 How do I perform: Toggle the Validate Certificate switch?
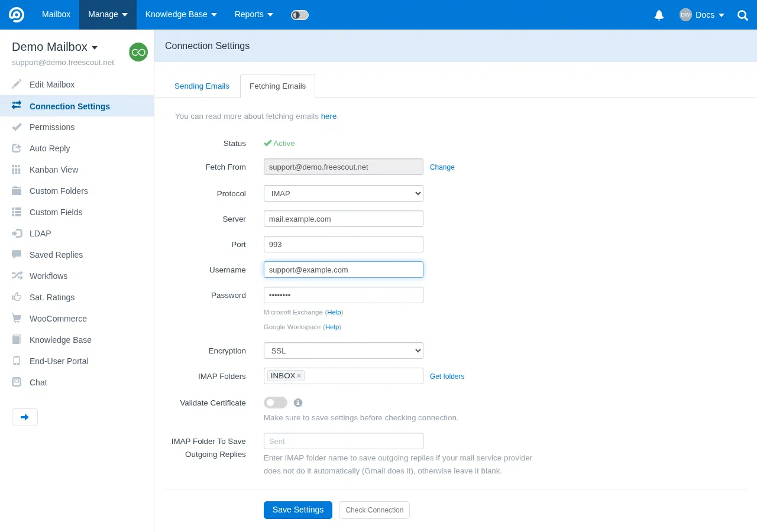[x=276, y=403]
